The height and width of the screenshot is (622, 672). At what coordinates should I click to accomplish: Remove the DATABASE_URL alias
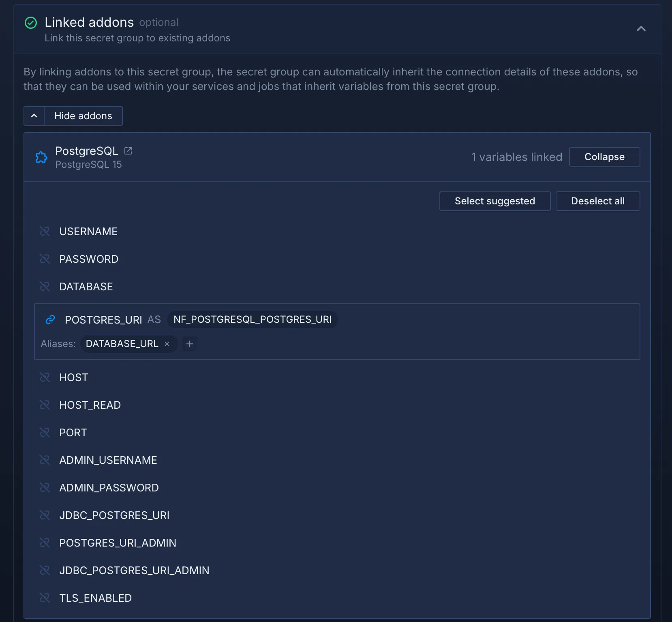tap(167, 344)
